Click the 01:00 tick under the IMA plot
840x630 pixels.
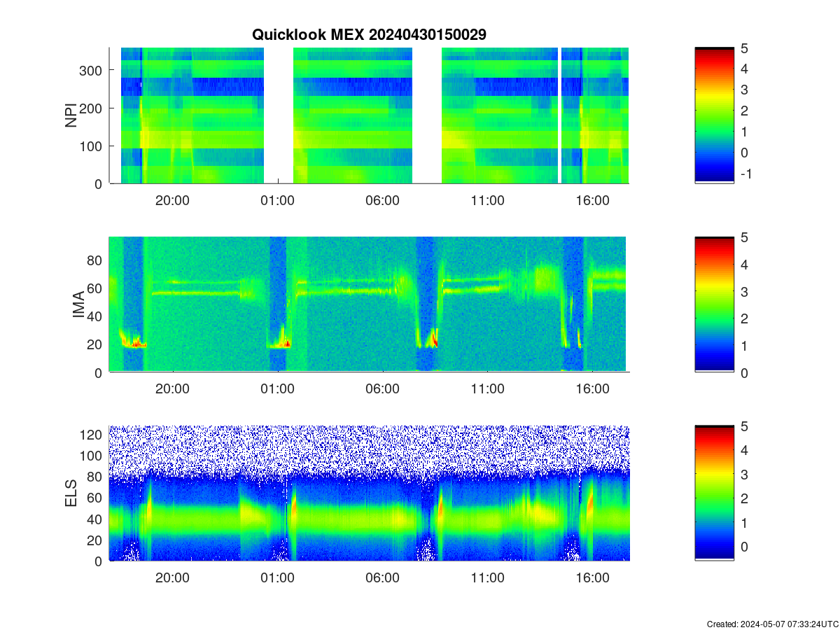click(x=277, y=389)
